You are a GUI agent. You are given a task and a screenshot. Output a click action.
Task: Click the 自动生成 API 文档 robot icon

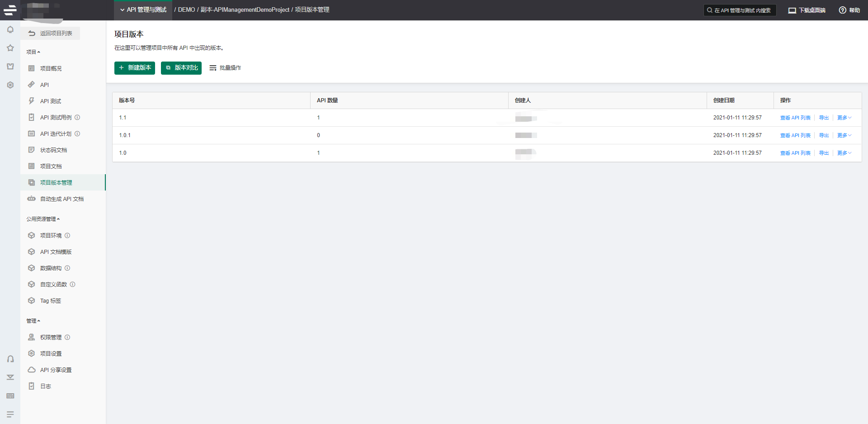tap(31, 199)
